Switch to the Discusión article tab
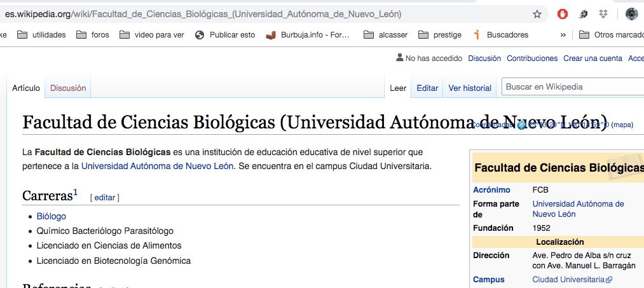 (x=68, y=88)
